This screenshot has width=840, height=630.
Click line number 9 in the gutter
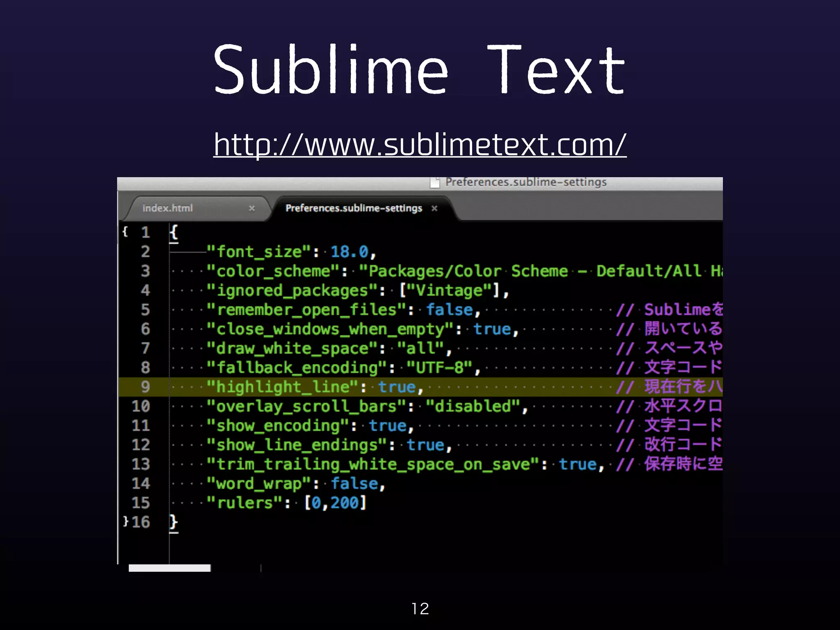tap(145, 387)
